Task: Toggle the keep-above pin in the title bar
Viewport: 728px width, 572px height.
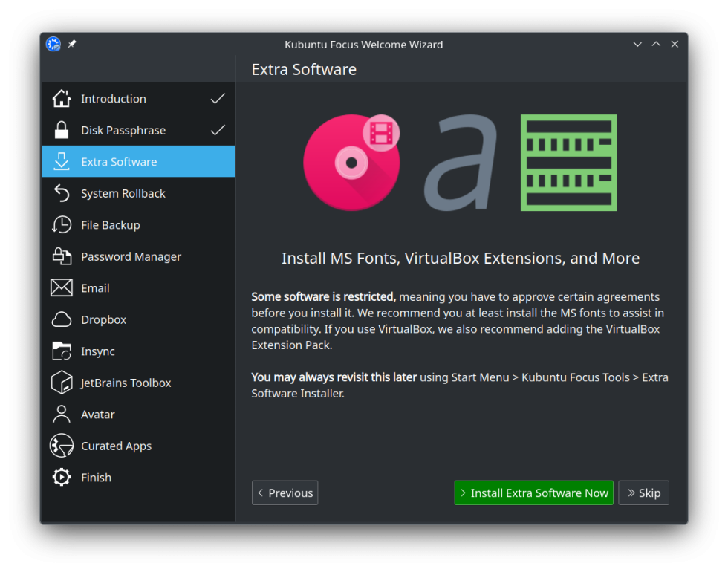Action: 71,44
